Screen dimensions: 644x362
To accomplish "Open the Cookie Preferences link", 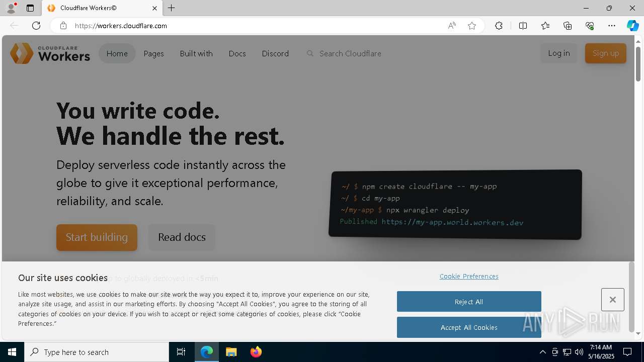I will (469, 276).
